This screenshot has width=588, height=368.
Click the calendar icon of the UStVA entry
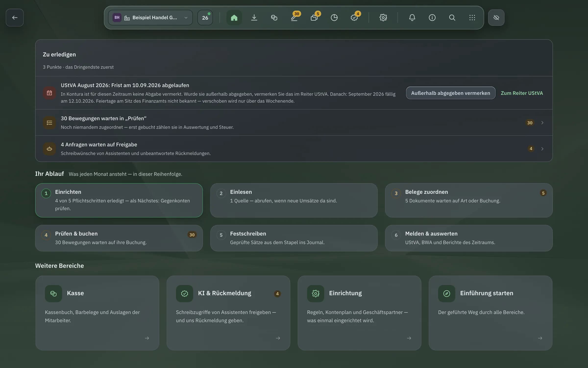click(x=49, y=93)
